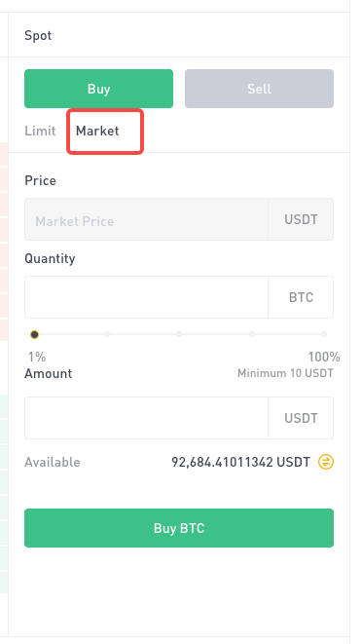The height and width of the screenshot is (644, 362).
Task: Click the disabled Market Price field
Action: [x=146, y=219]
